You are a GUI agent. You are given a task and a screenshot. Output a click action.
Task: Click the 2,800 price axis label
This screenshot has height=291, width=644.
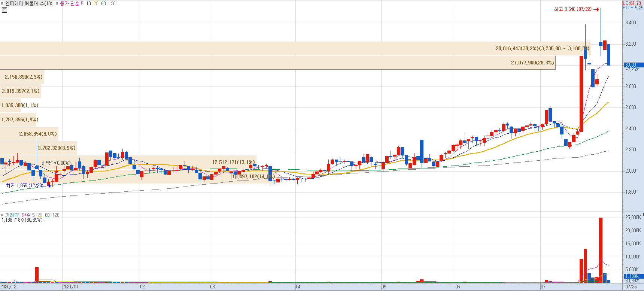click(x=631, y=86)
